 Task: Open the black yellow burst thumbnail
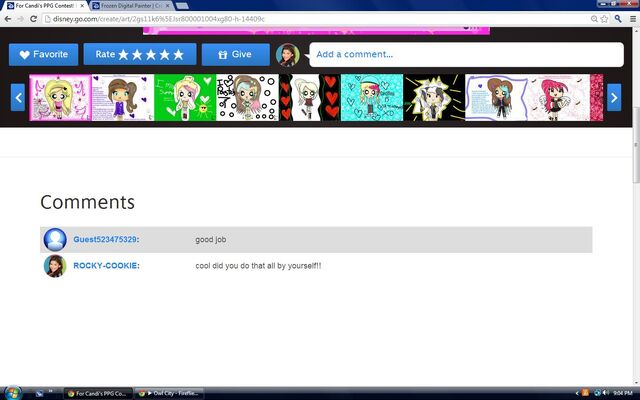click(x=434, y=98)
